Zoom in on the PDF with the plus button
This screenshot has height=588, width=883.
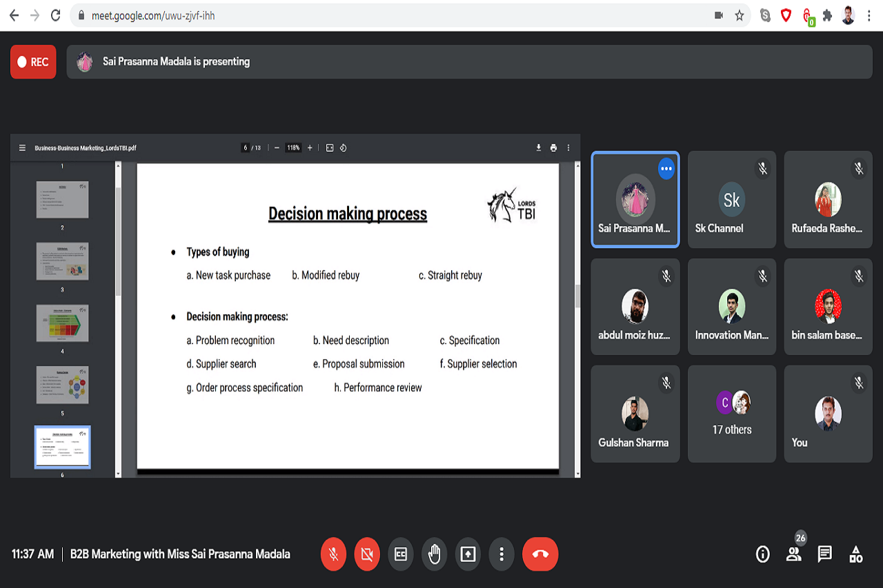[x=310, y=148]
